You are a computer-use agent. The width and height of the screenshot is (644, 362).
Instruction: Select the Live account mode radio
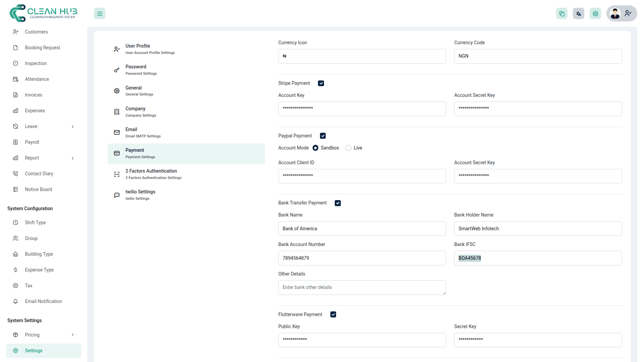coord(348,148)
